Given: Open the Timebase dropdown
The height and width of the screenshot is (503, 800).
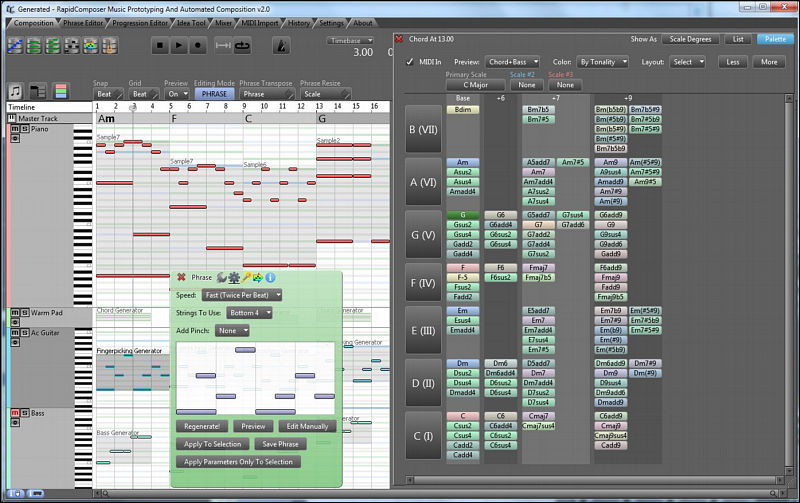Looking at the screenshot, I should (350, 40).
